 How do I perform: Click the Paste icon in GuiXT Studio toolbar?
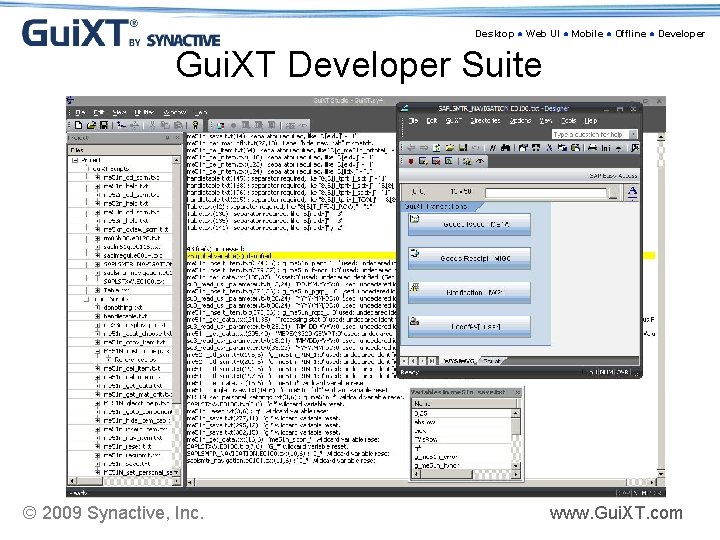point(178,125)
